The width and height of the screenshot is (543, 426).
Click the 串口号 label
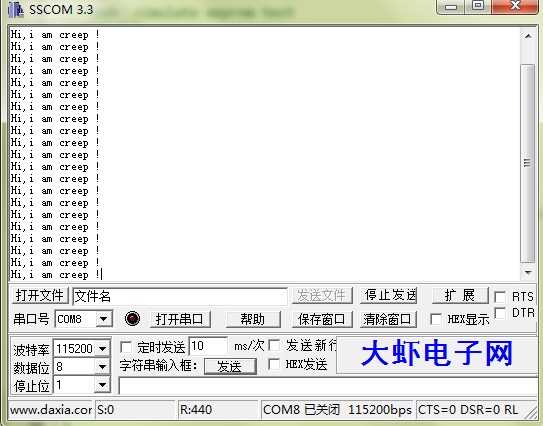pos(31,319)
